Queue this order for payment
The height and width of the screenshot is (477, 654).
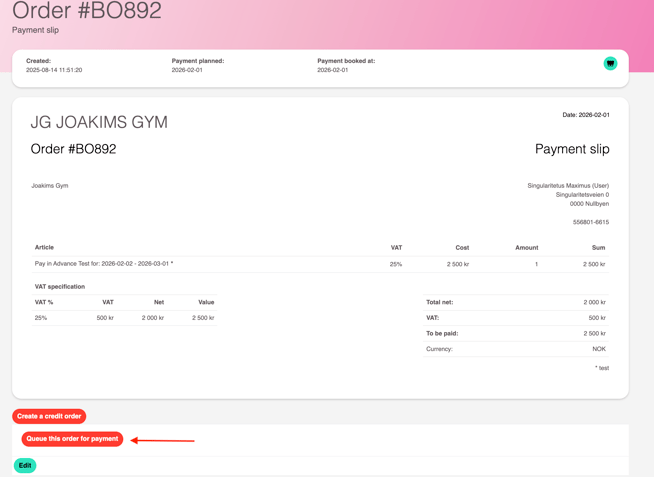coord(72,439)
